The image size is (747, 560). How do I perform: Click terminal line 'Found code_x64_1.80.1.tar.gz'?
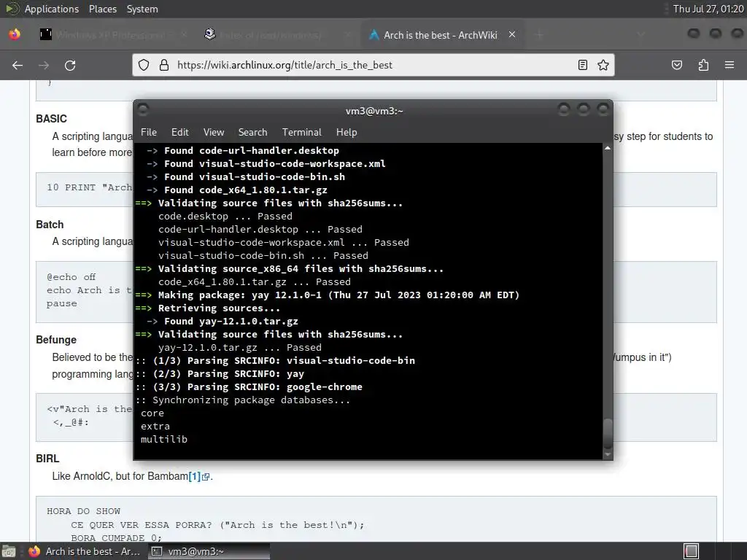pos(237,190)
